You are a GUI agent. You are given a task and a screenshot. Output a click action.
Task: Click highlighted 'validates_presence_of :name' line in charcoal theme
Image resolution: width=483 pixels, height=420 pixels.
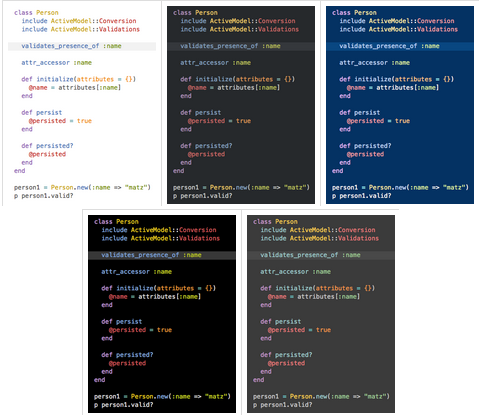(x=241, y=46)
